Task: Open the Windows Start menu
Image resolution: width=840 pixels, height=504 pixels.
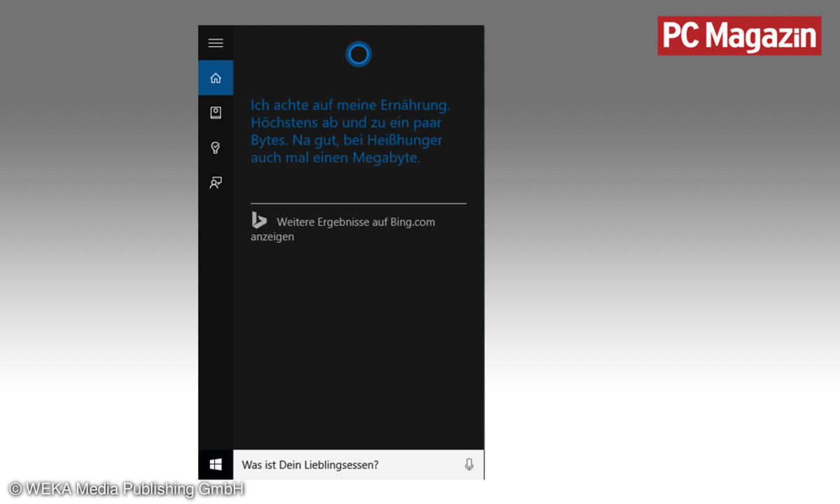Action: click(216, 465)
